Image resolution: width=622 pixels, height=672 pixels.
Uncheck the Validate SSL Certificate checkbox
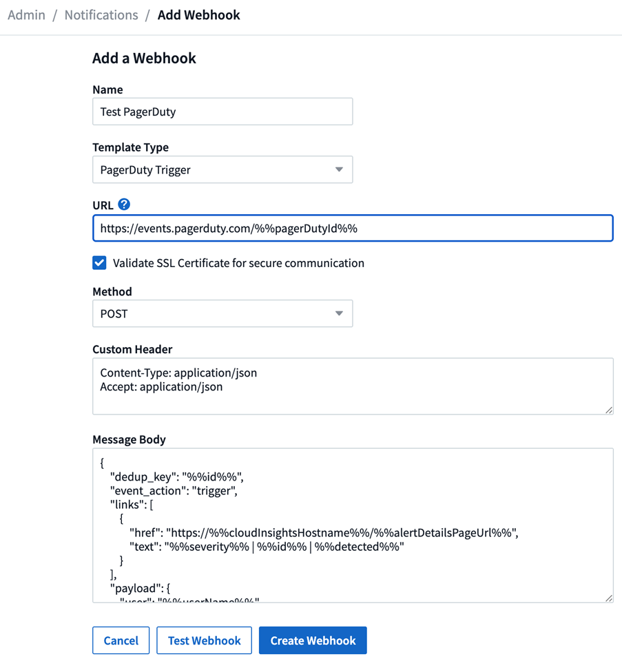pyautogui.click(x=100, y=263)
